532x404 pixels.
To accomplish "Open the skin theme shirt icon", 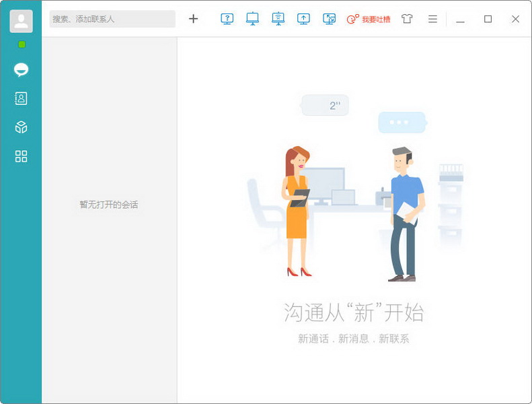I will [407, 19].
